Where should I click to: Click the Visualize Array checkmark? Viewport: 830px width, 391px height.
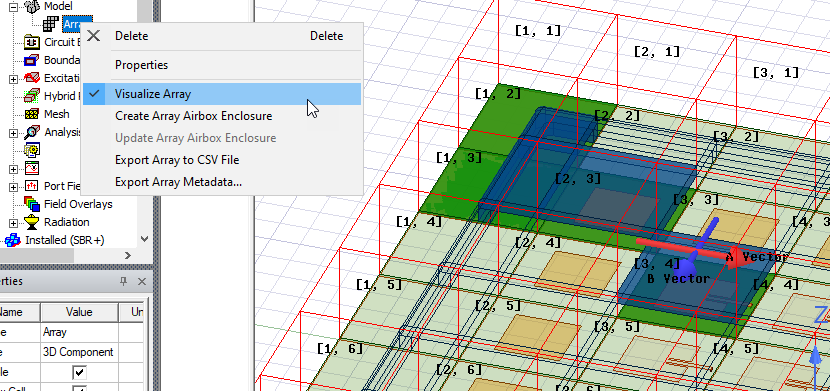tap(94, 94)
